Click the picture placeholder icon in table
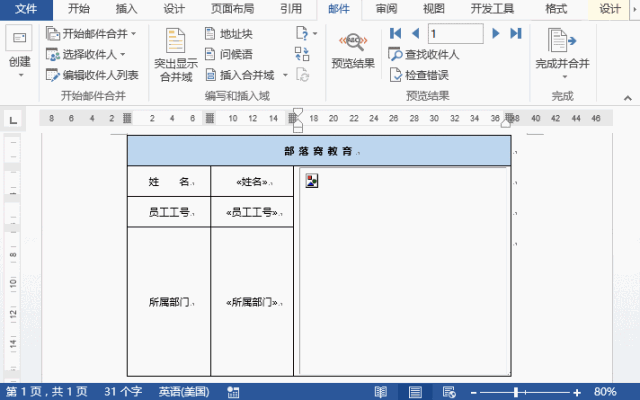 pos(312,181)
